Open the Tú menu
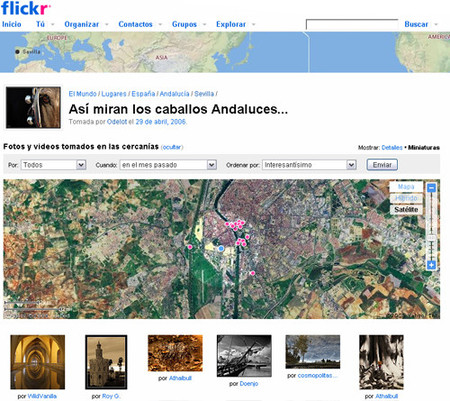The image size is (450, 401). click(40, 24)
